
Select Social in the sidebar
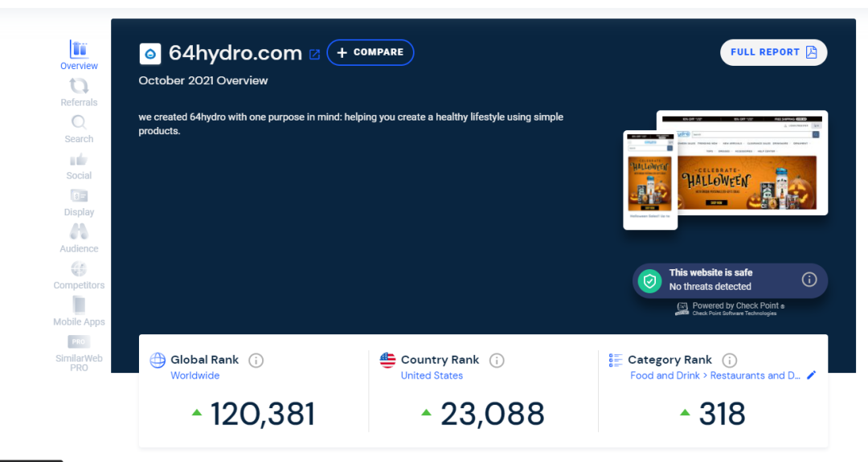point(79,166)
